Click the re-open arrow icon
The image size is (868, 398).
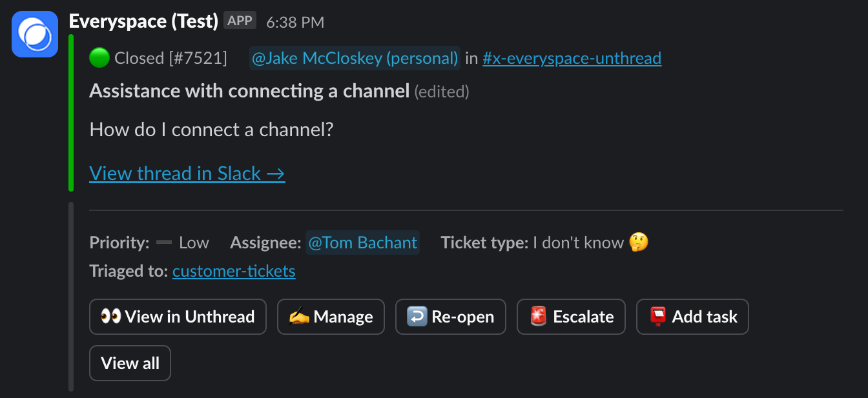click(x=417, y=316)
